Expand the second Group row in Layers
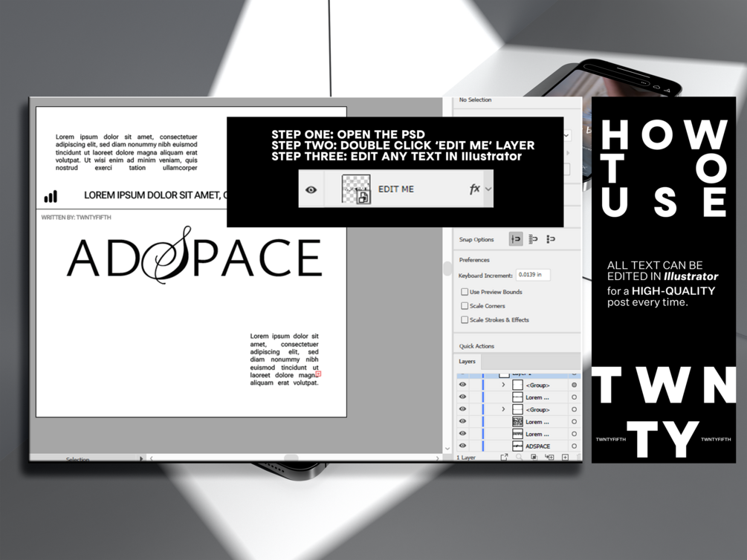 click(503, 409)
